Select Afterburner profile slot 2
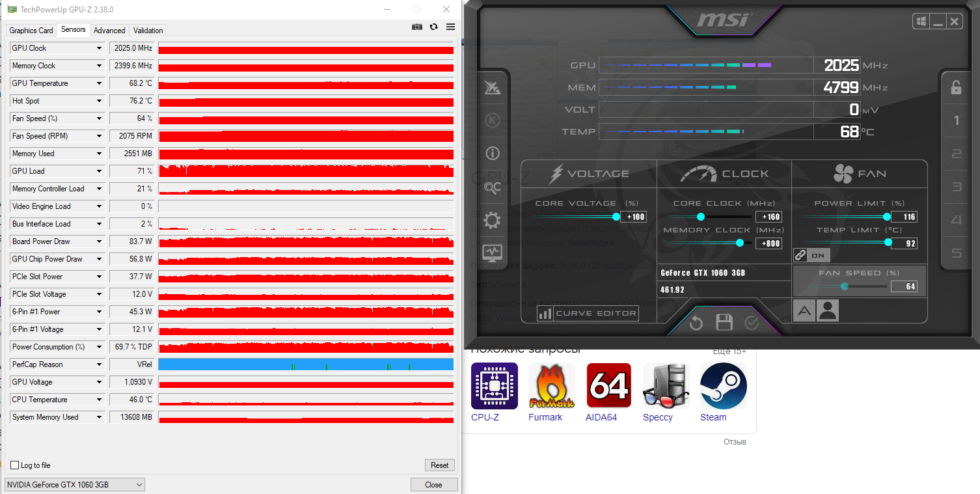The height and width of the screenshot is (494, 980). 957,154
